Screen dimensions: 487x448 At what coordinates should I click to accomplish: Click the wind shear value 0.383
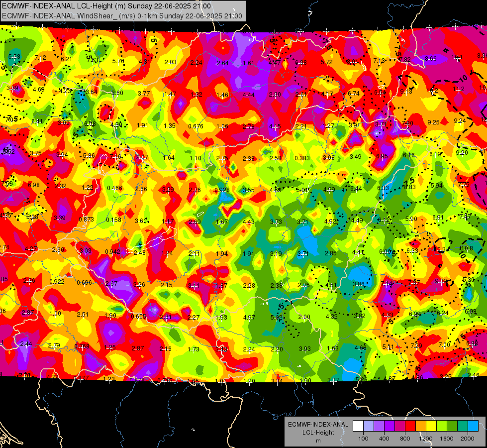(x=302, y=158)
